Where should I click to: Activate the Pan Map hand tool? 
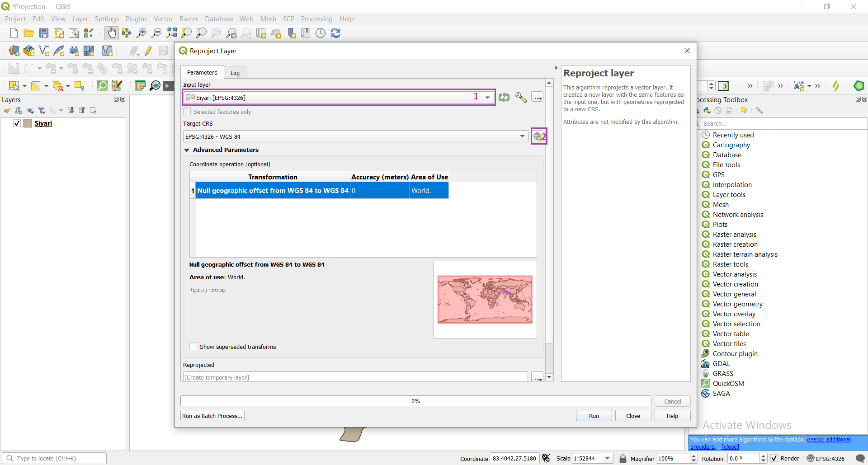point(112,33)
